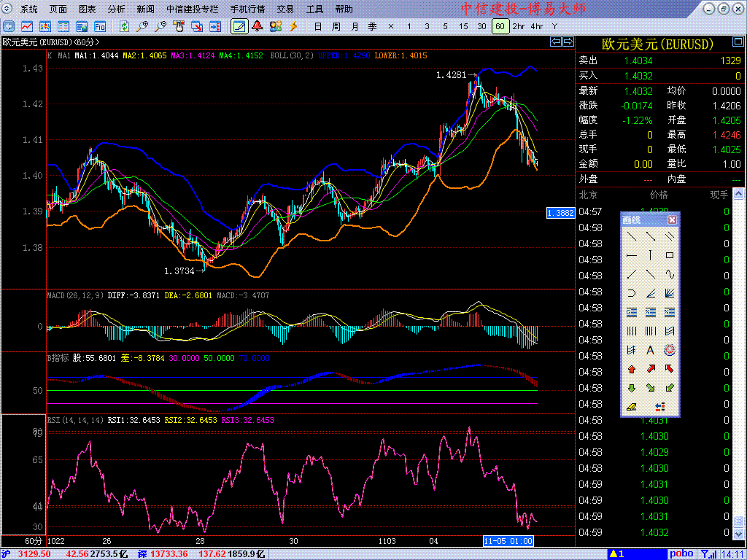This screenshot has height=560, width=747.
Task: Click the red alarm bell icon
Action: (x=258, y=26)
